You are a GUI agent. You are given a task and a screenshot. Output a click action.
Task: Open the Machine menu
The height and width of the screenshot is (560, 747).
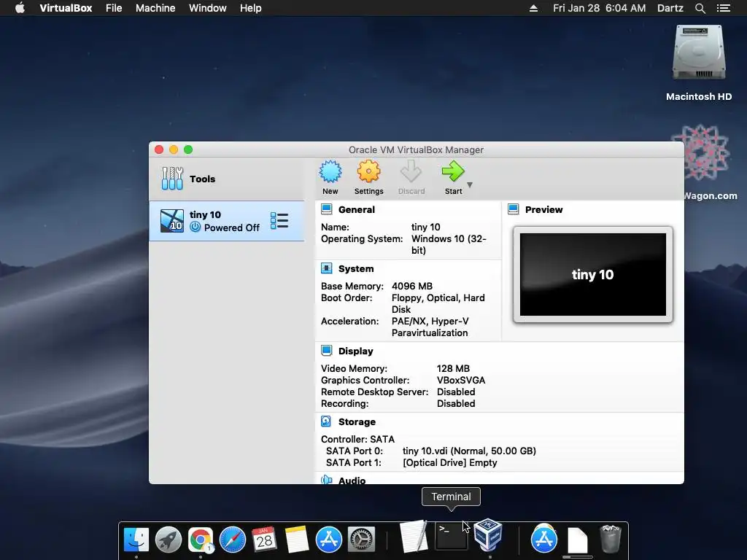tap(155, 8)
